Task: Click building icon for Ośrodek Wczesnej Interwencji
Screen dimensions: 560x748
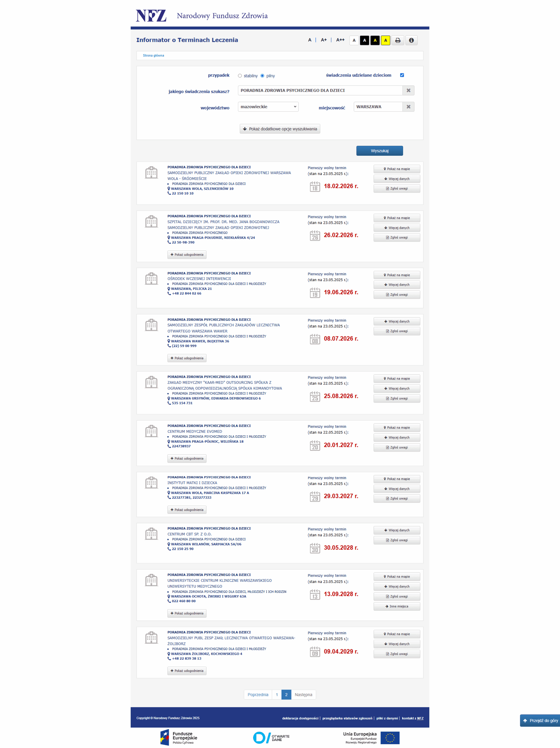Action: pyautogui.click(x=151, y=279)
